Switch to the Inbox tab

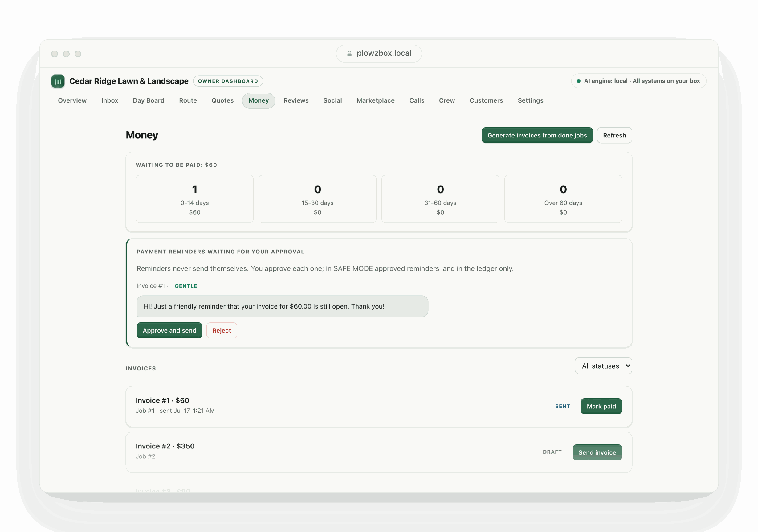[110, 100]
